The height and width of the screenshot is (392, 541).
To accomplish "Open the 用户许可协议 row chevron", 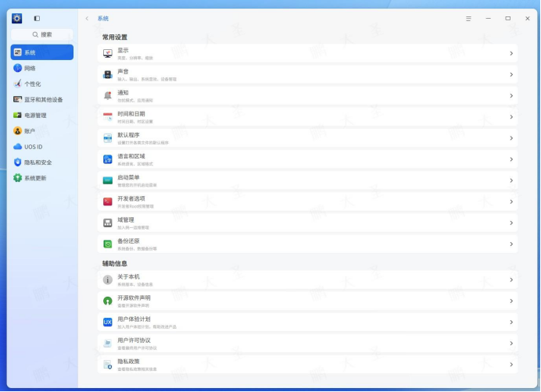I will tap(511, 344).
